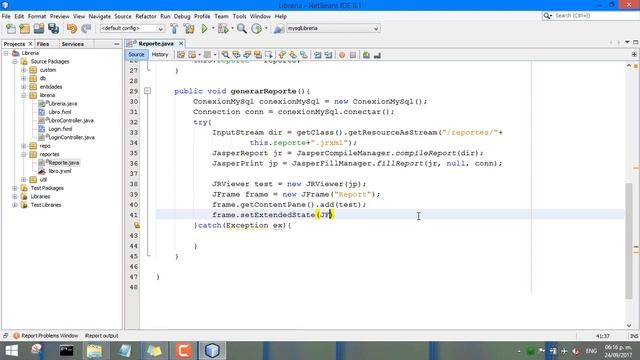Click the warning hint icon beside catch line
640x360 pixels.
137,225
